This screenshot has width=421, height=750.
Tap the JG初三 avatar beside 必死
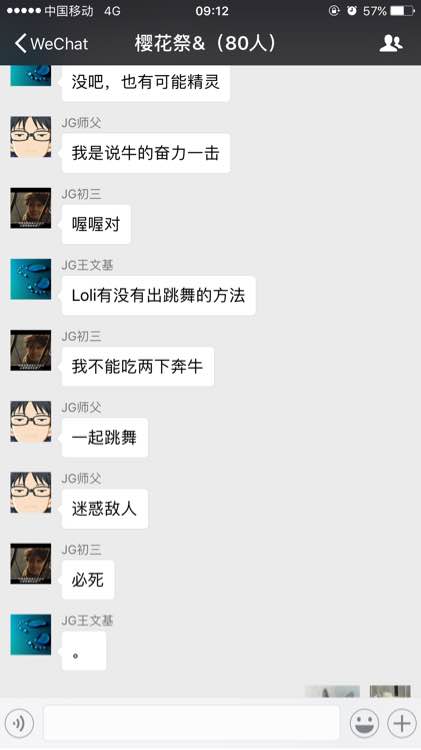[31, 563]
